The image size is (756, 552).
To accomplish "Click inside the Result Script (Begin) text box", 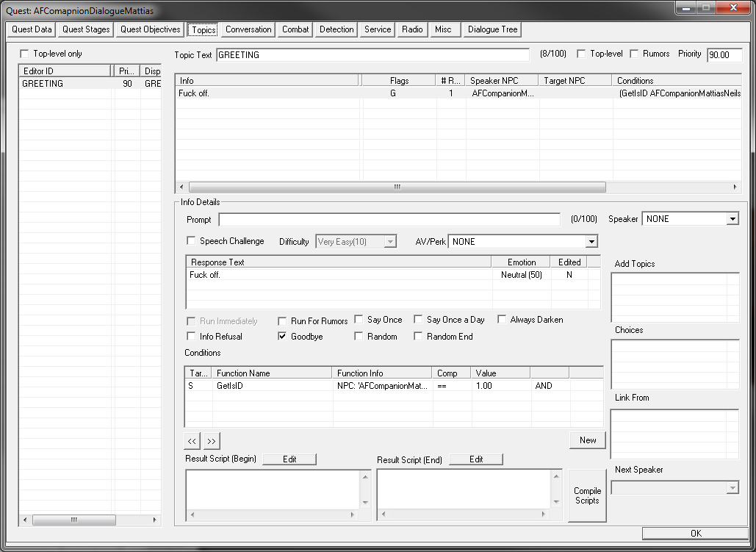I will (x=273, y=490).
